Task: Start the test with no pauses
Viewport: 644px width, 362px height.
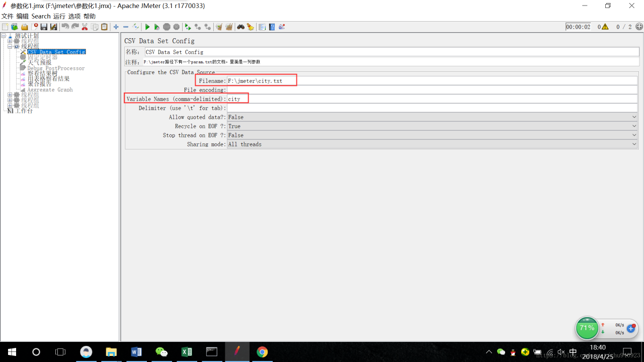Action: 157,27
